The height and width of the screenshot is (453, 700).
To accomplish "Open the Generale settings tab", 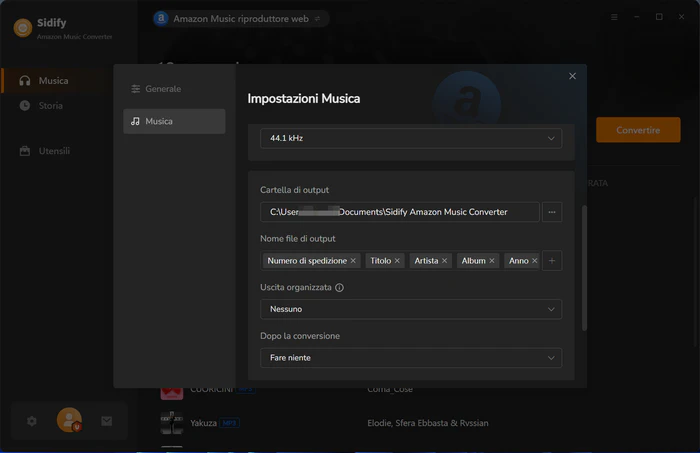I will coord(174,89).
